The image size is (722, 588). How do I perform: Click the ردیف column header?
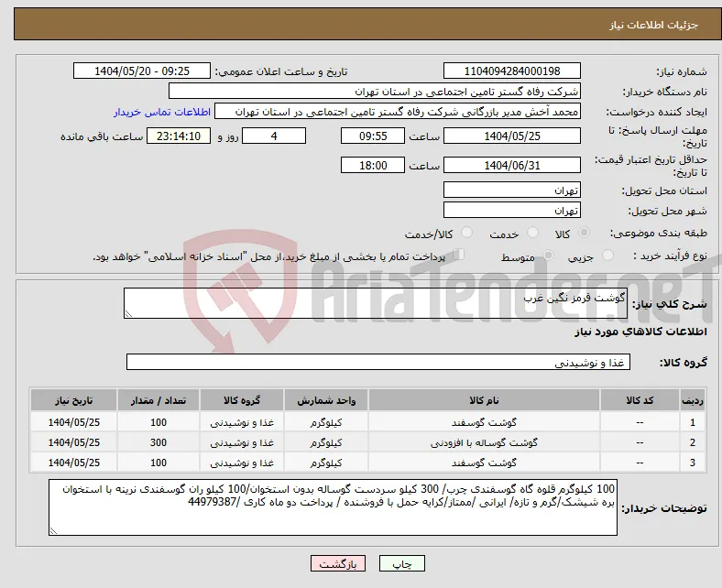(x=692, y=400)
